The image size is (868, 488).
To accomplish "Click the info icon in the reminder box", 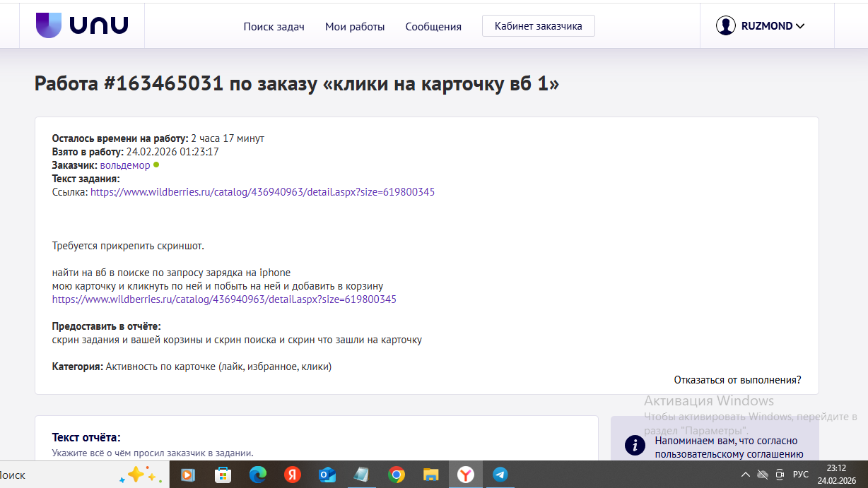I will tap(635, 444).
